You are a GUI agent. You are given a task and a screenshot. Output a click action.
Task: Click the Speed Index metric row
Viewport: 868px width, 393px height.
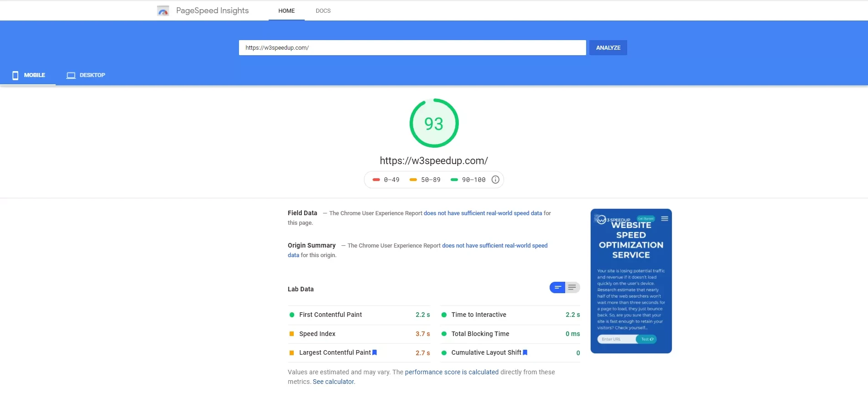coord(359,334)
